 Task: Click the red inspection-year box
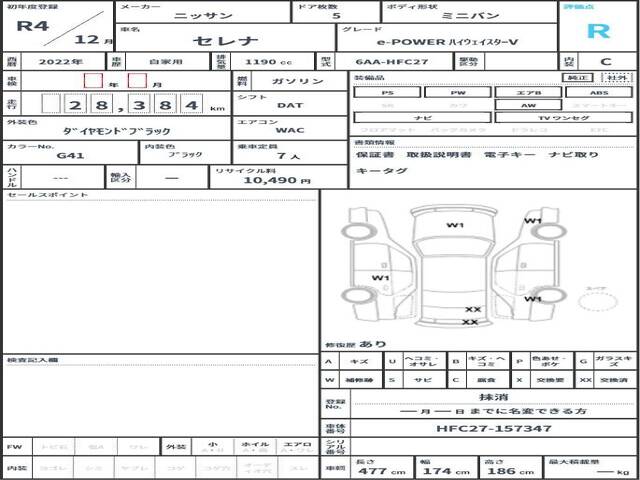pos(93,80)
